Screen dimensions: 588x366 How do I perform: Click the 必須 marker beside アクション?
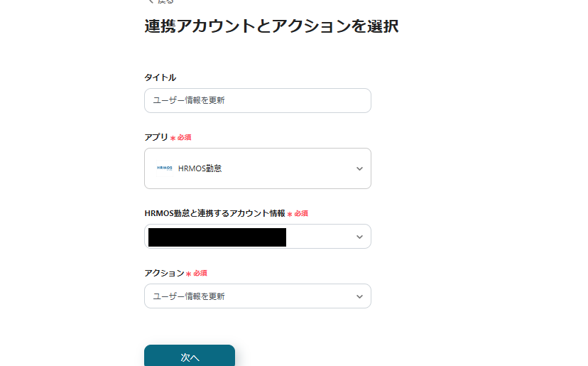click(x=200, y=273)
